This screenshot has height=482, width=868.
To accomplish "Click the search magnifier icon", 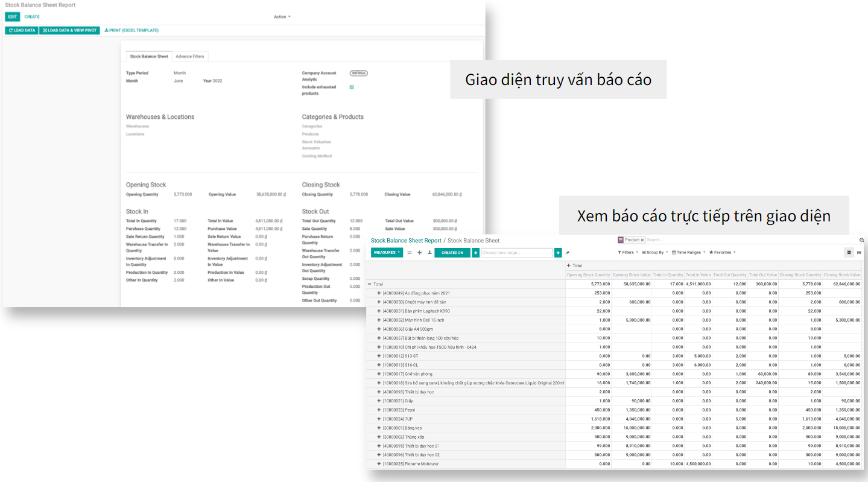I will click(861, 240).
